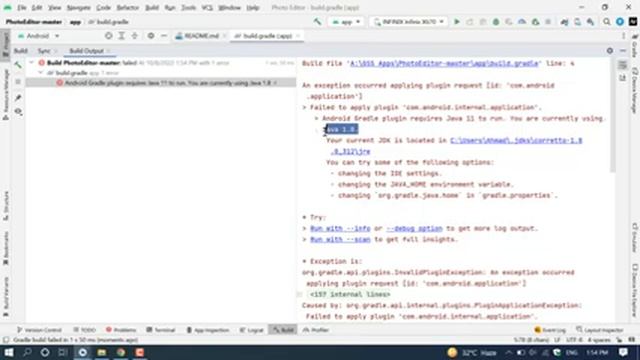Open the SDK Manager icon in toolbar

pos(591,22)
